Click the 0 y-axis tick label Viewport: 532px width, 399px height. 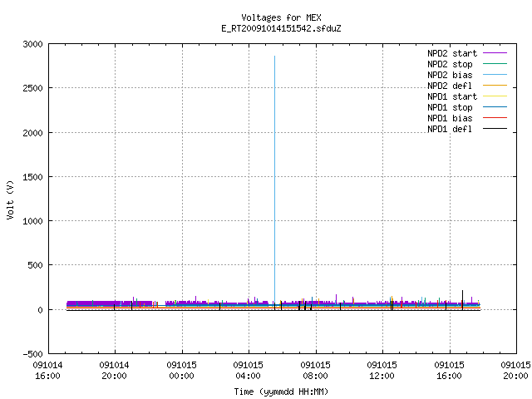pos(41,310)
